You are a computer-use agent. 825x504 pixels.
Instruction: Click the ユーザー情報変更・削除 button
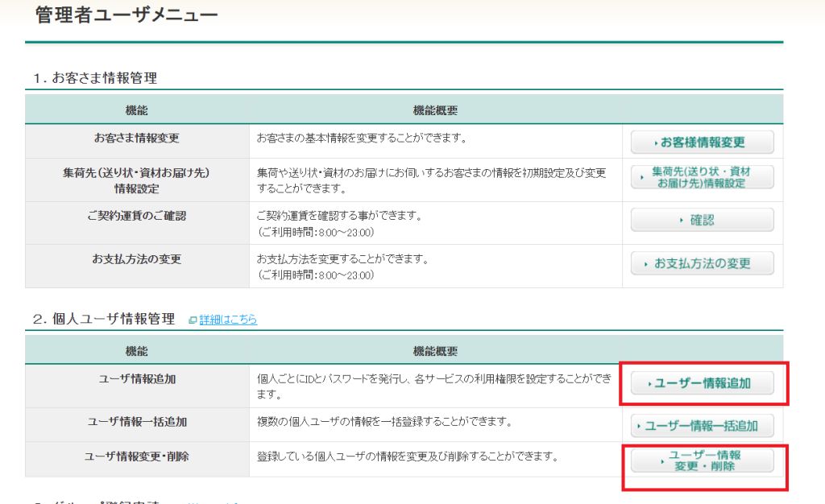702,461
